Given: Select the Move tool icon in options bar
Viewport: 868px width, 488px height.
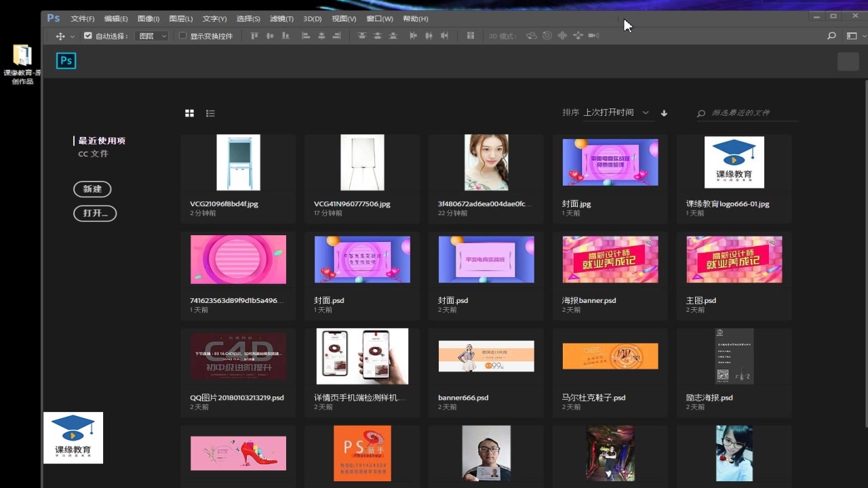Looking at the screenshot, I should click(x=60, y=36).
